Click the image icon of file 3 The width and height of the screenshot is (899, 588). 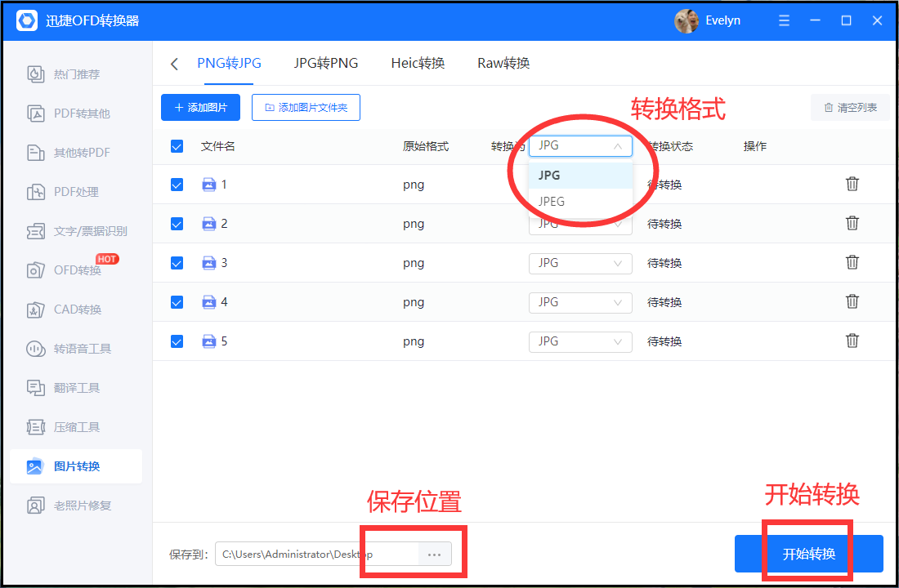[209, 263]
